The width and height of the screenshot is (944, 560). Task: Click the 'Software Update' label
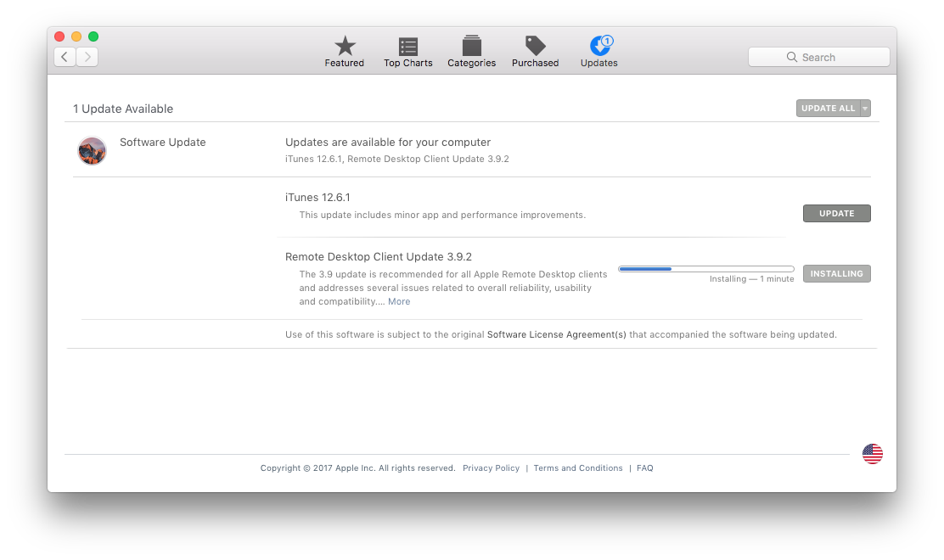[162, 142]
